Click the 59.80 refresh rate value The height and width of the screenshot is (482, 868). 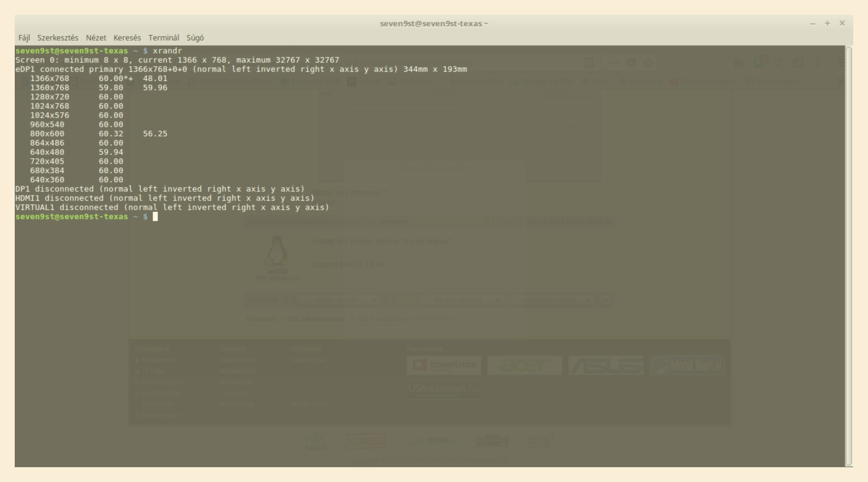pos(111,87)
